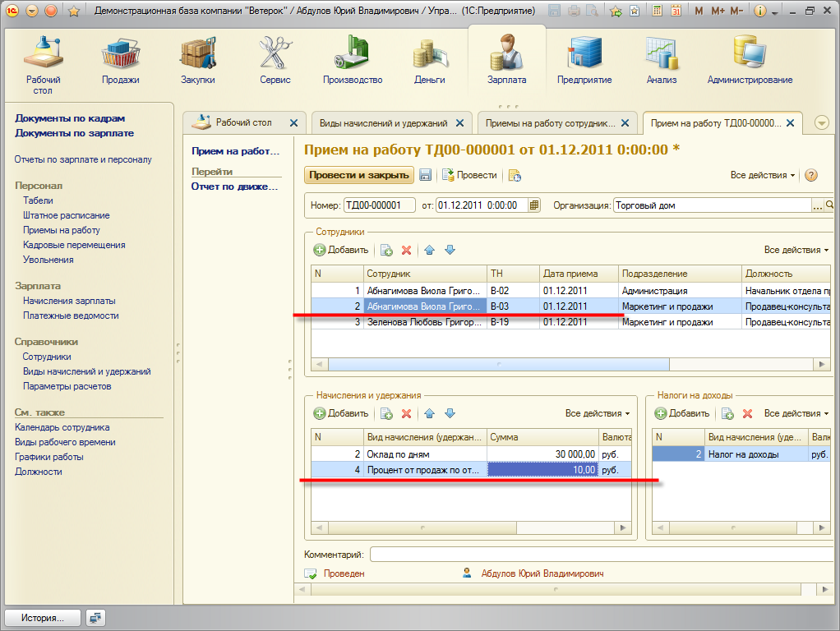The width and height of the screenshot is (840, 631).
Task: Open Все действия in Начисления и удержания
Action: pos(598,413)
